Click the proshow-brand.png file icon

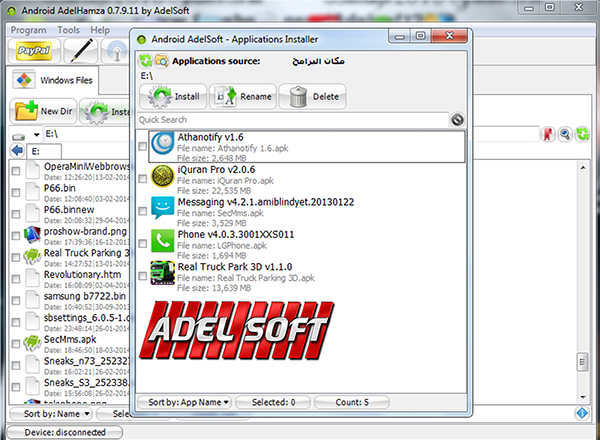[x=32, y=235]
